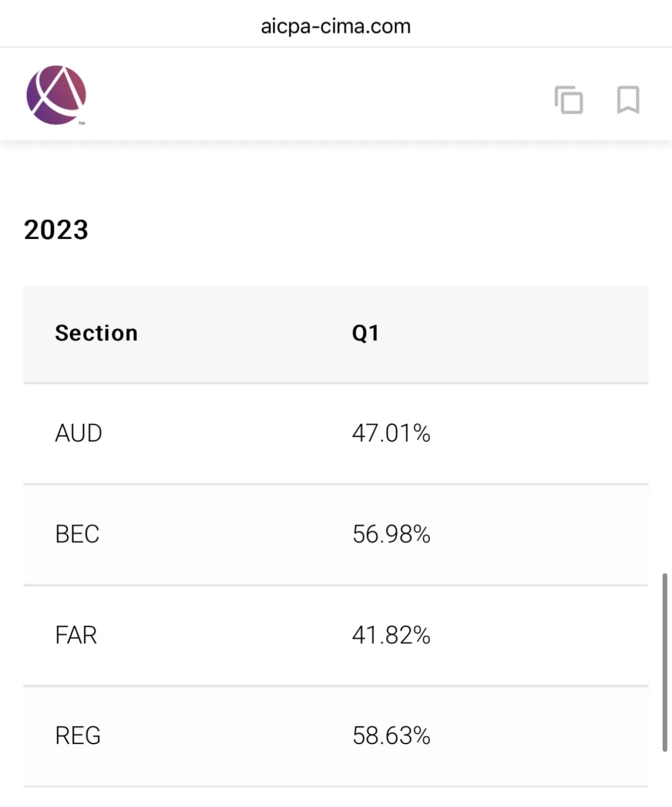Click the 56.98% BEC pass rate
This screenshot has height=807, width=672.
point(391,534)
